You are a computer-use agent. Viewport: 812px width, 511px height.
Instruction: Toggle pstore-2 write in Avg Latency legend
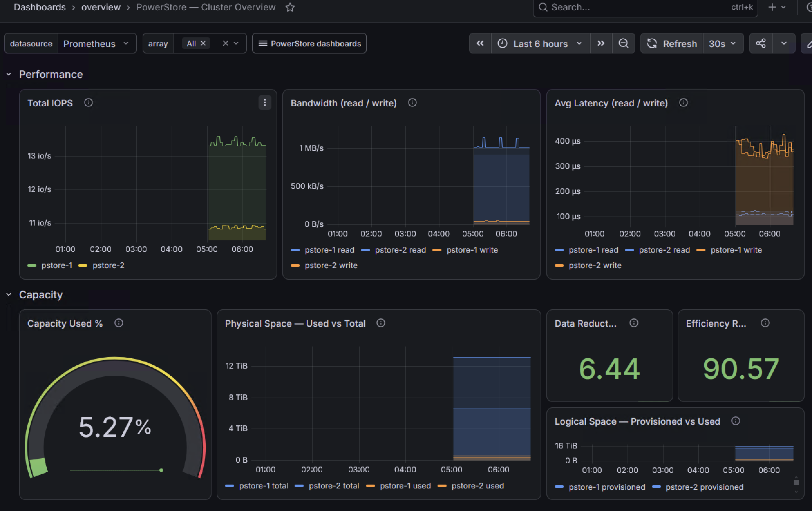click(595, 265)
